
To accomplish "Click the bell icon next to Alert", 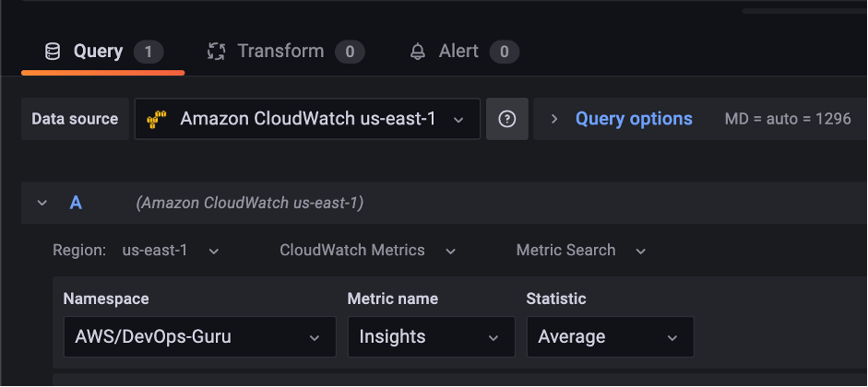I will (417, 52).
